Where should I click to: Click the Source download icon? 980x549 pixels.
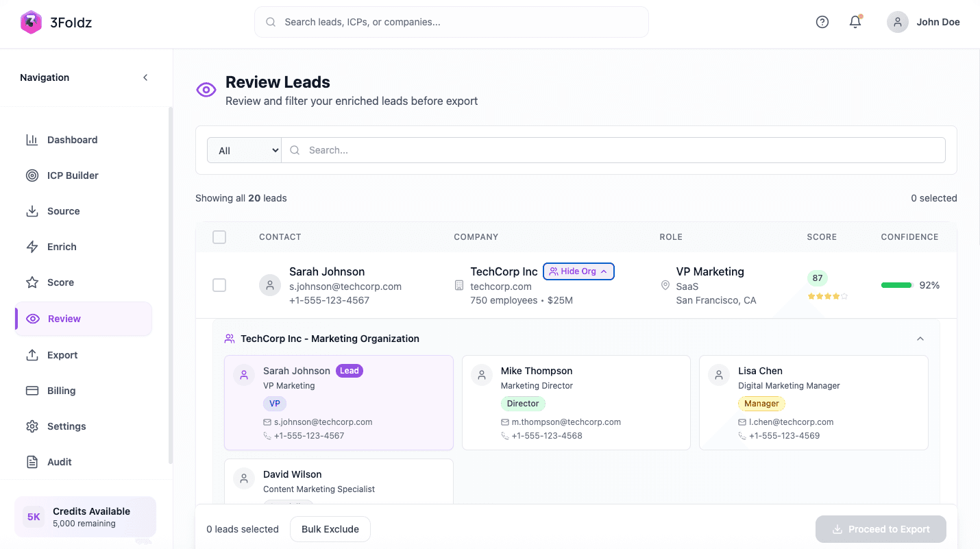click(x=32, y=211)
